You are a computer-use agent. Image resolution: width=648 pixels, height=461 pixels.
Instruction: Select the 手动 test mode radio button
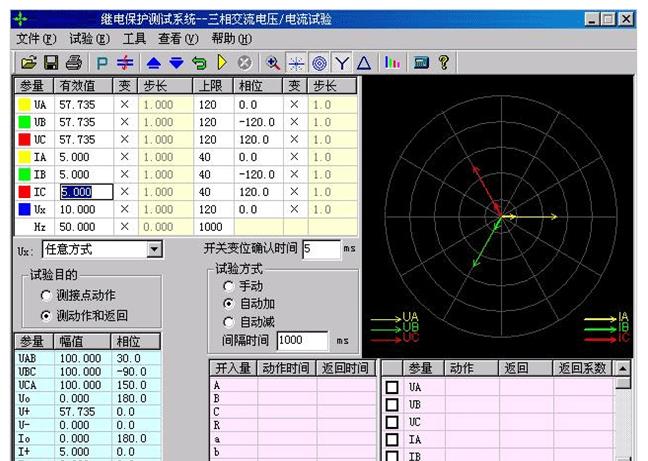click(x=228, y=286)
